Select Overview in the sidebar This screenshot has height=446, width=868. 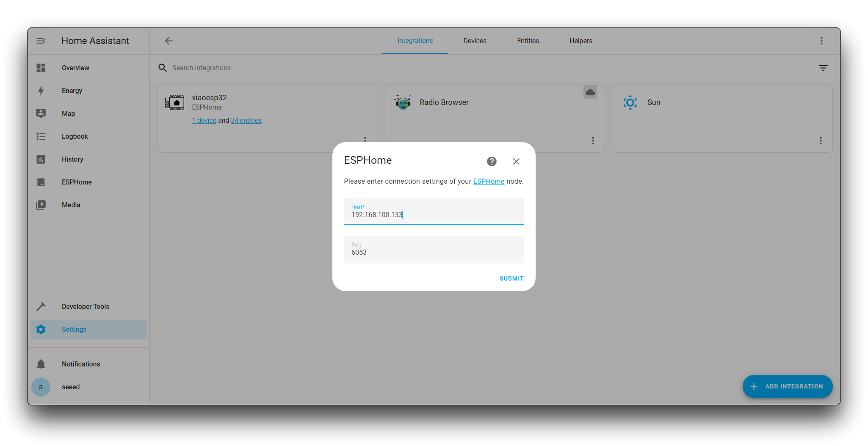point(88,68)
